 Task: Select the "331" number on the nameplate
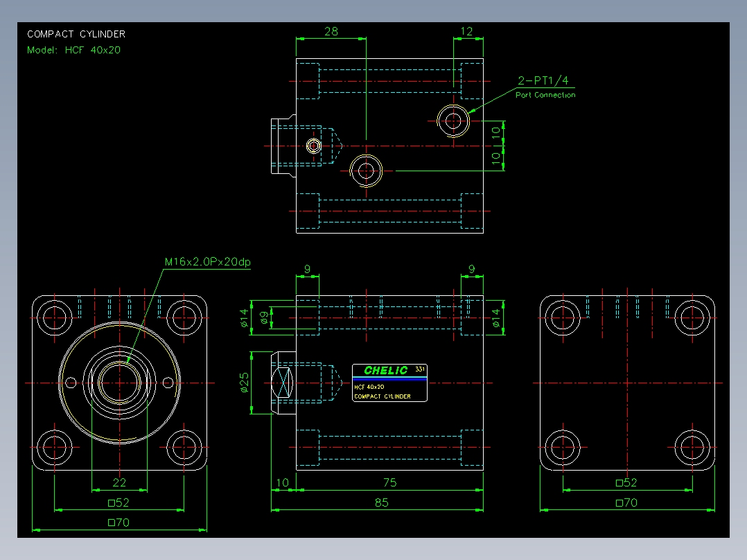click(x=420, y=369)
